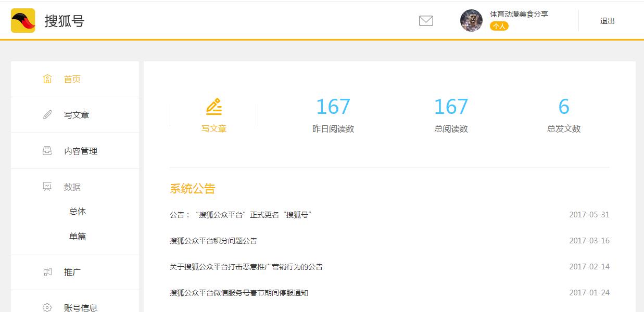Click the 167 value above 昨日阅读数
The width and height of the screenshot is (644, 312).
point(333,107)
